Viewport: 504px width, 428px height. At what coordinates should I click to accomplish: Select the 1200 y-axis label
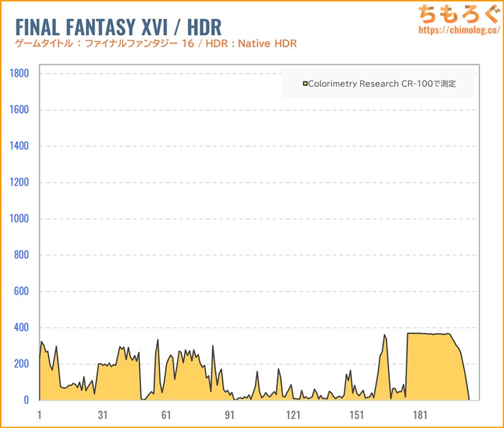coord(19,183)
